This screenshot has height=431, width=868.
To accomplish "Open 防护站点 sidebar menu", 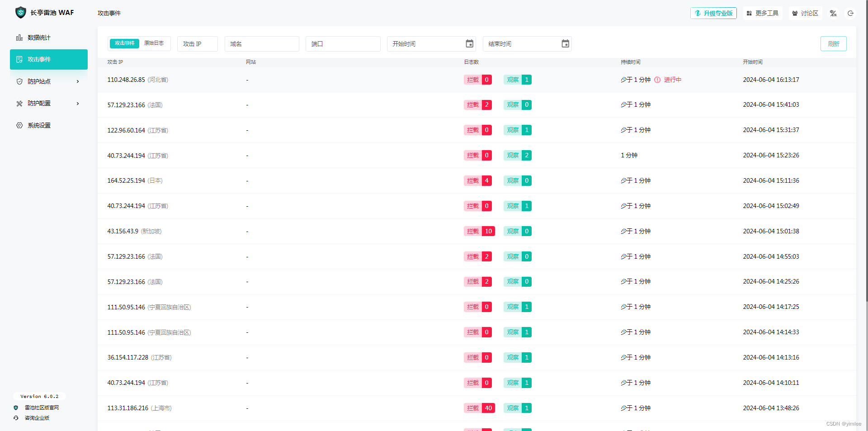I will (x=49, y=81).
